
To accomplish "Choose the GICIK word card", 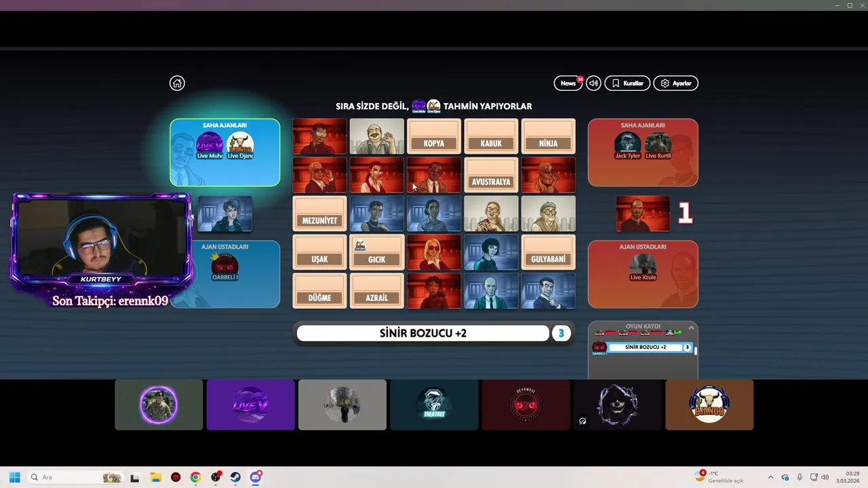I will point(376,252).
